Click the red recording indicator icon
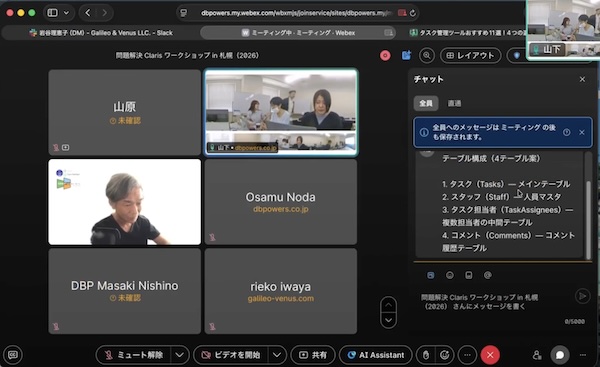 (385, 55)
